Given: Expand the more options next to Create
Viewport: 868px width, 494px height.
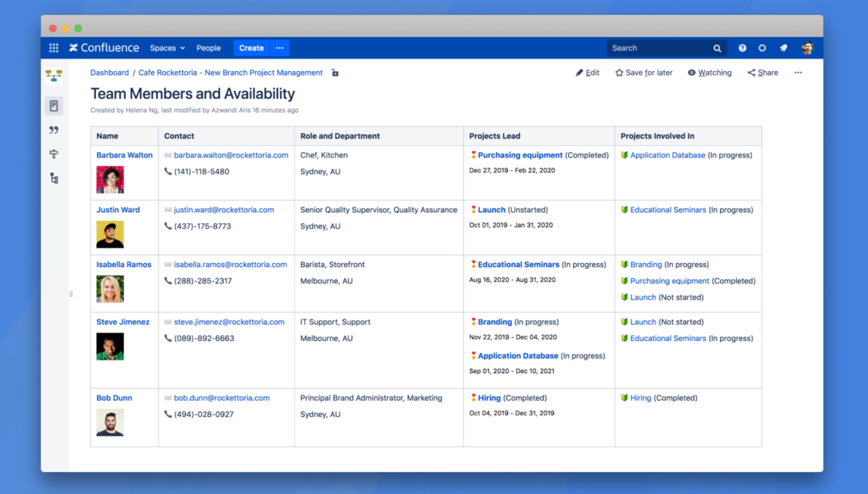Looking at the screenshot, I should (279, 48).
